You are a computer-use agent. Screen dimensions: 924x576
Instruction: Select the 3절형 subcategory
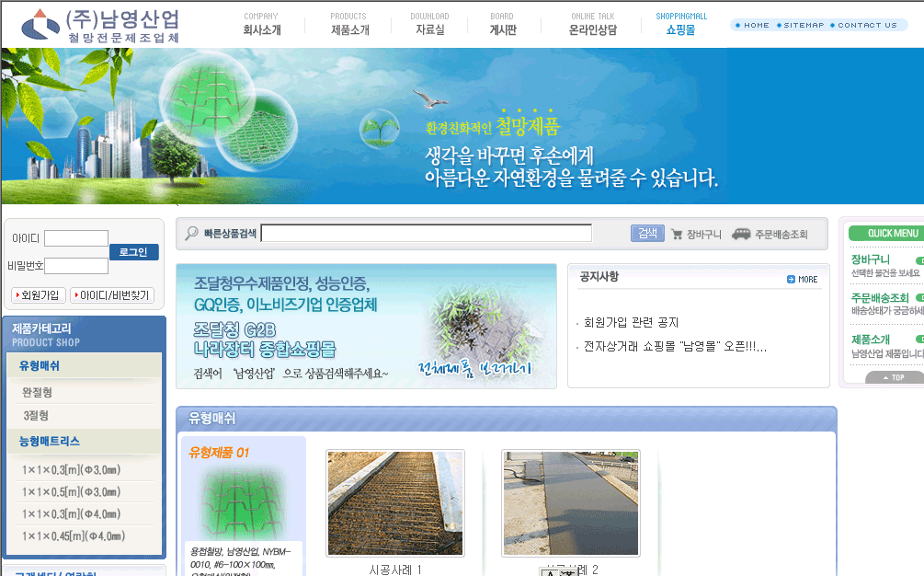(36, 416)
